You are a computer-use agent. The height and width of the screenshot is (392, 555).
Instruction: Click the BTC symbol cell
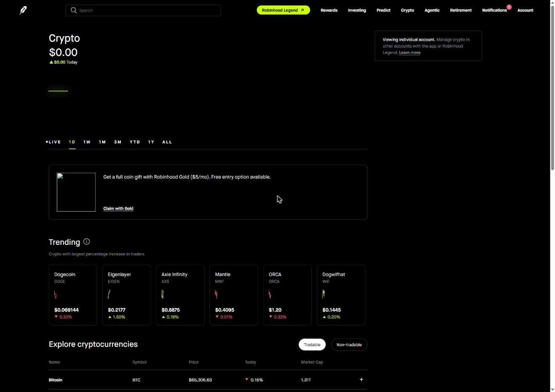136,380
